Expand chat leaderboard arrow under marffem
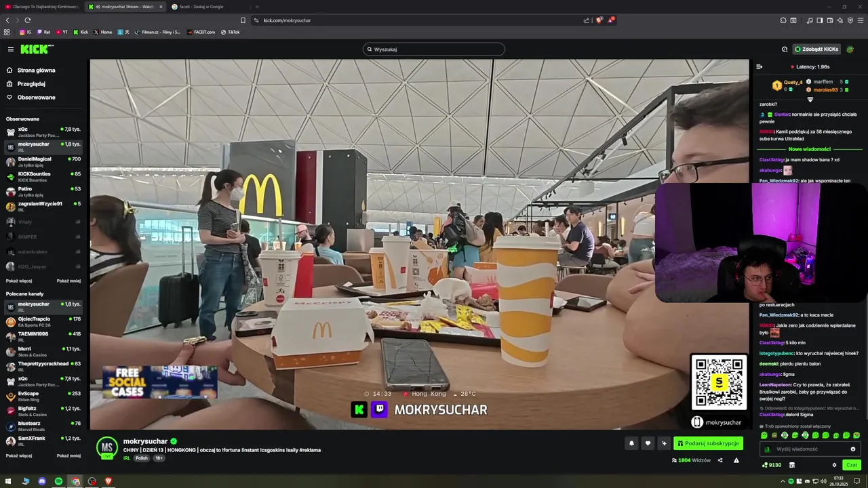Viewport: 868px width, 488px height. (810, 99)
